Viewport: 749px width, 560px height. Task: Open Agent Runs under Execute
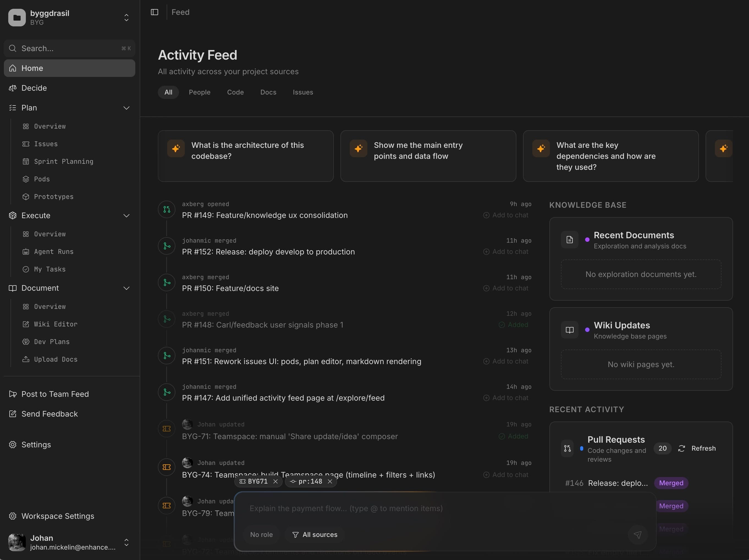[x=54, y=252]
